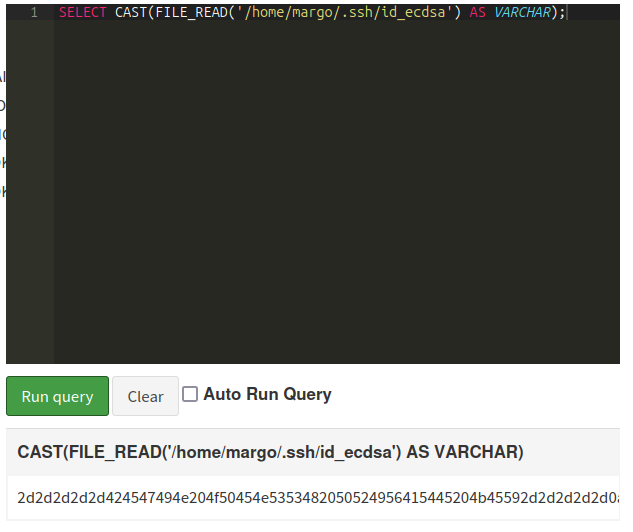The width and height of the screenshot is (633, 532).
Task: Select the result column header CAST(FILE_READ...)
Action: point(270,452)
